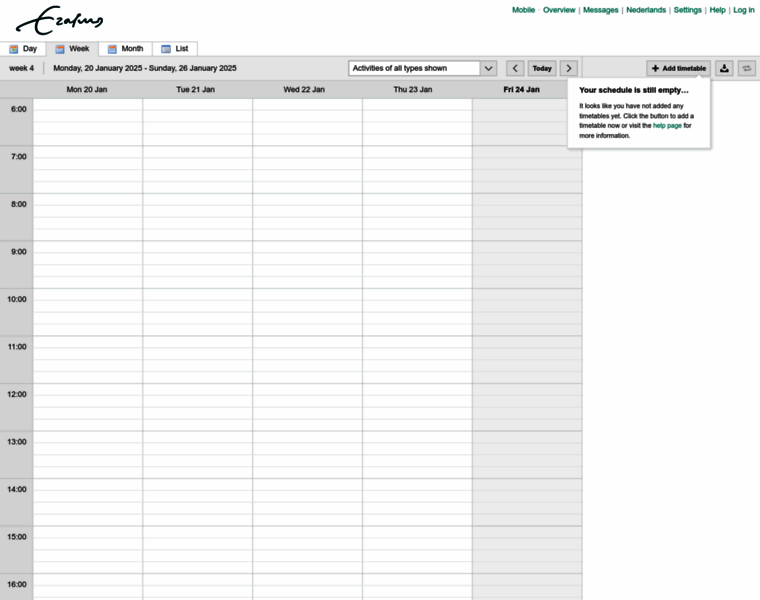Click the Add timetable plus button

[x=678, y=68]
